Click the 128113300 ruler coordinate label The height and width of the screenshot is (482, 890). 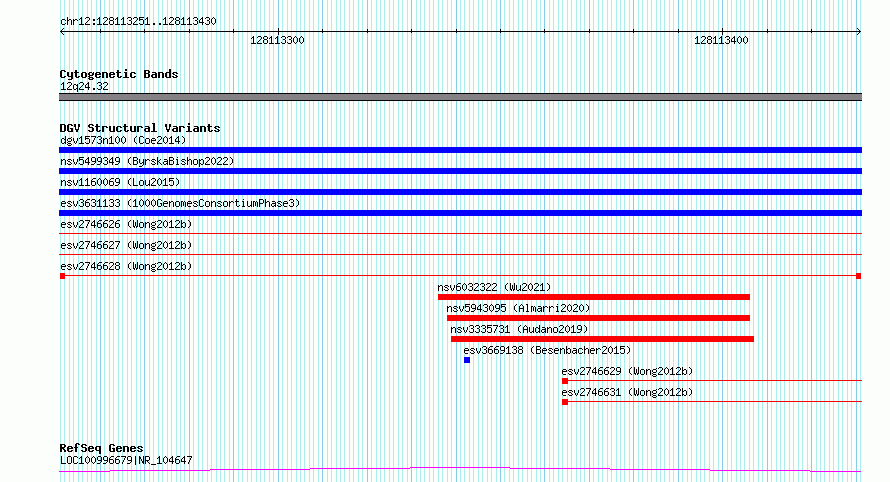(x=277, y=40)
